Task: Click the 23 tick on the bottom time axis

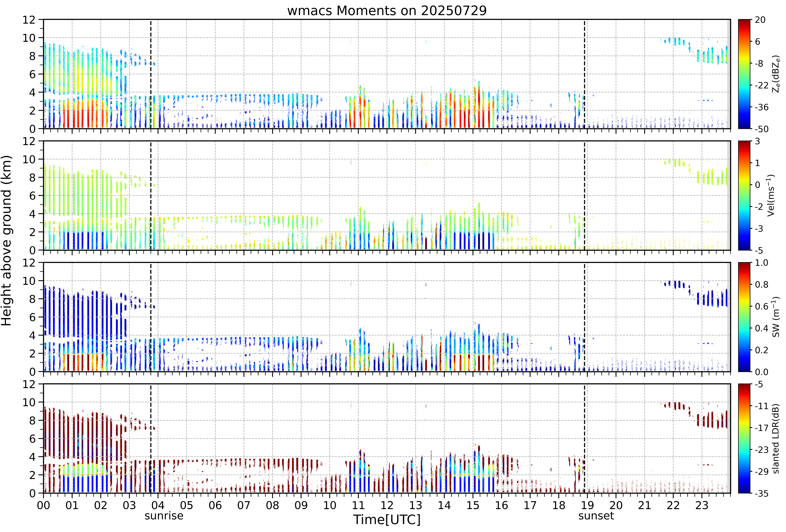Action: (702, 505)
